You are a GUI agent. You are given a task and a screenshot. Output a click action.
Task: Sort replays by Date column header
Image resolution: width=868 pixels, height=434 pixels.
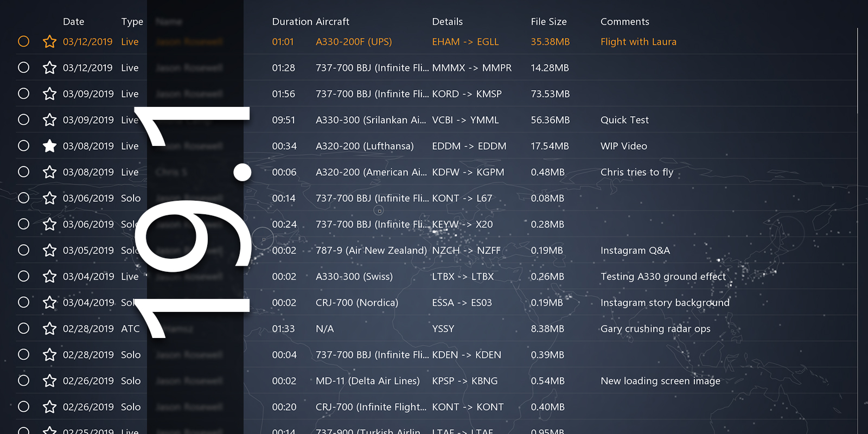[74, 22]
